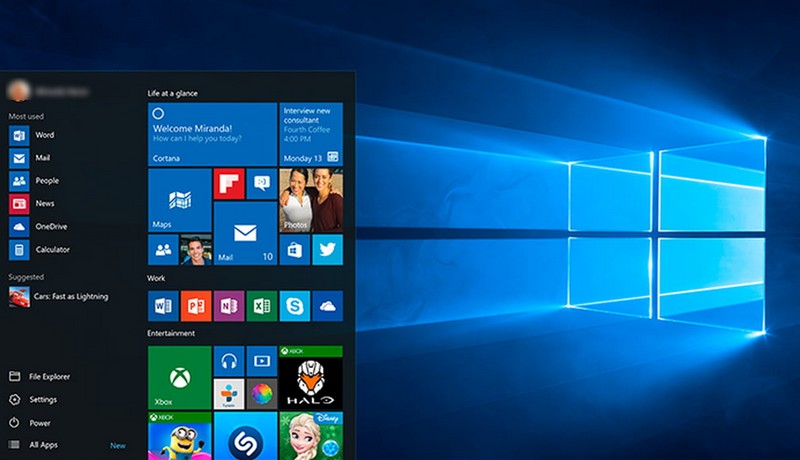Image resolution: width=800 pixels, height=460 pixels.
Task: Open Settings from Start menu
Action: pyautogui.click(x=33, y=399)
